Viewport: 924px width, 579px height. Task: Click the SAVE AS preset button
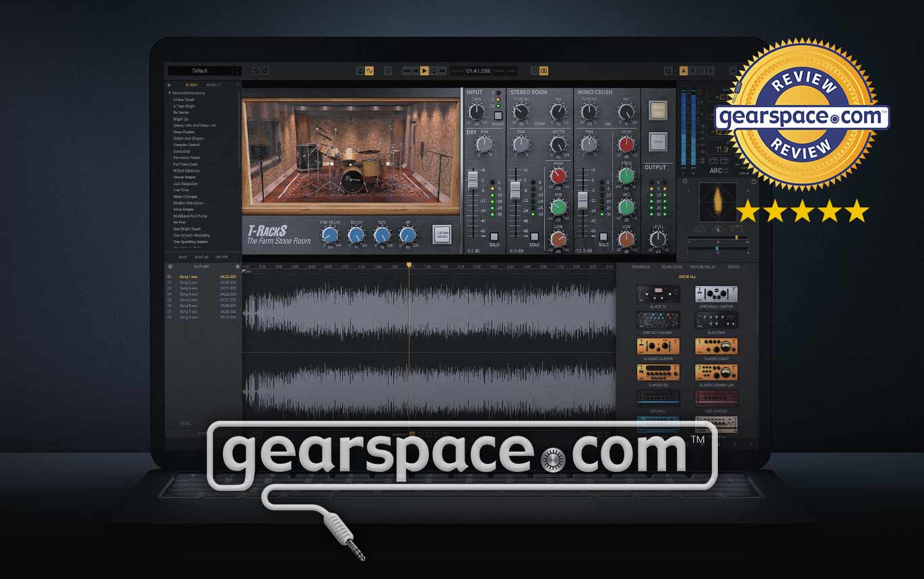click(202, 257)
